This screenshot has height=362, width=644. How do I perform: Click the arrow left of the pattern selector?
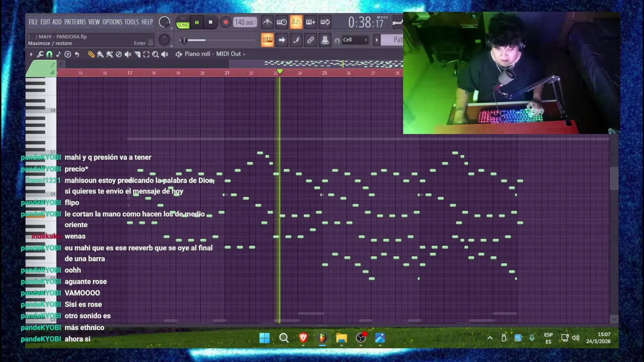[x=377, y=40]
